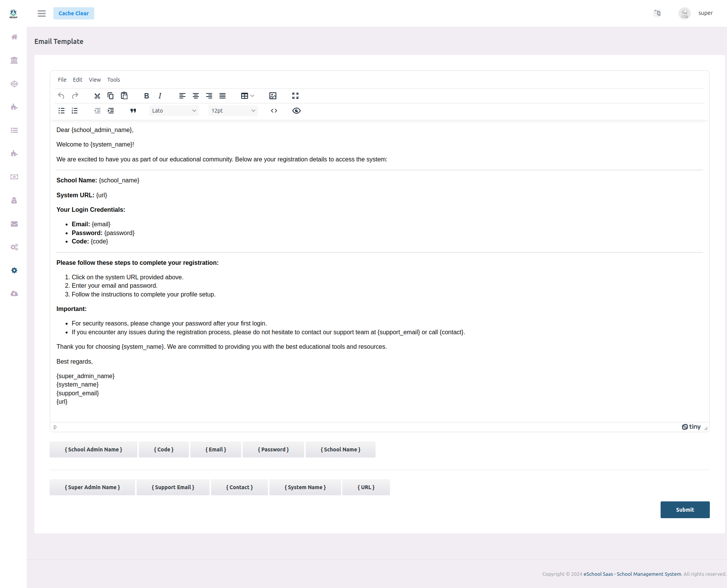
Task: Paste content using the clipboard icon
Action: [x=124, y=96]
